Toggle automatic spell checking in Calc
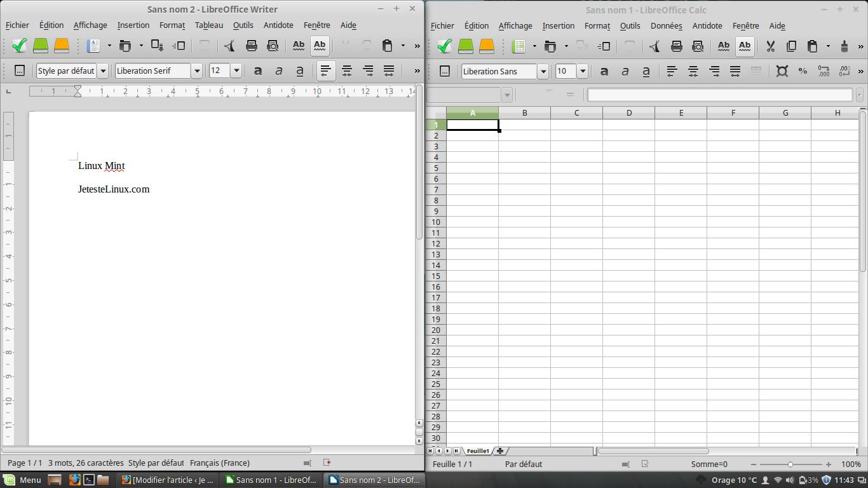The height and width of the screenshot is (488, 868). point(745,46)
